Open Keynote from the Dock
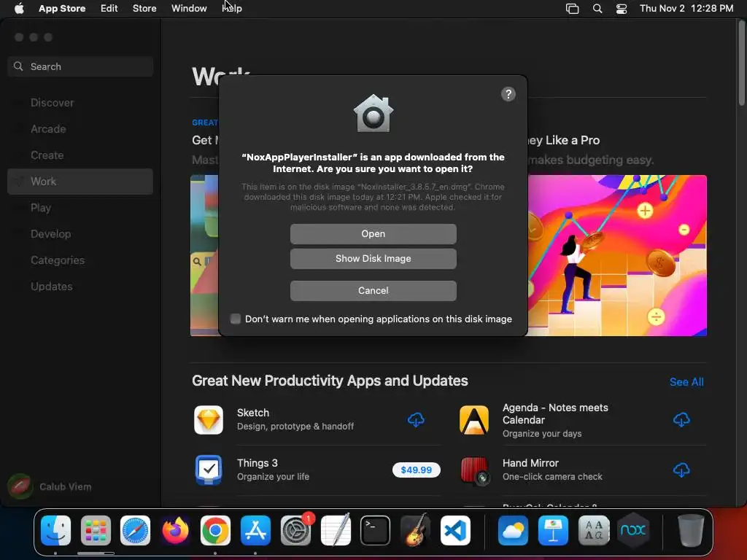 click(553, 531)
